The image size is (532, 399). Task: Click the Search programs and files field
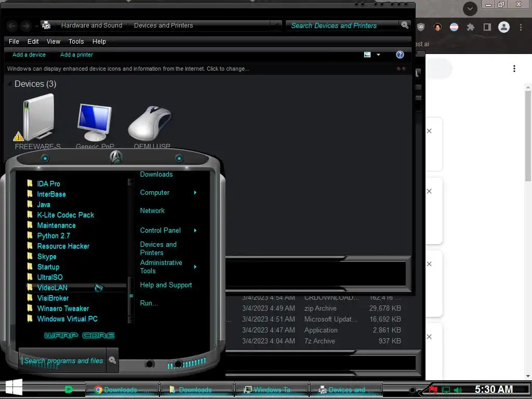63,361
